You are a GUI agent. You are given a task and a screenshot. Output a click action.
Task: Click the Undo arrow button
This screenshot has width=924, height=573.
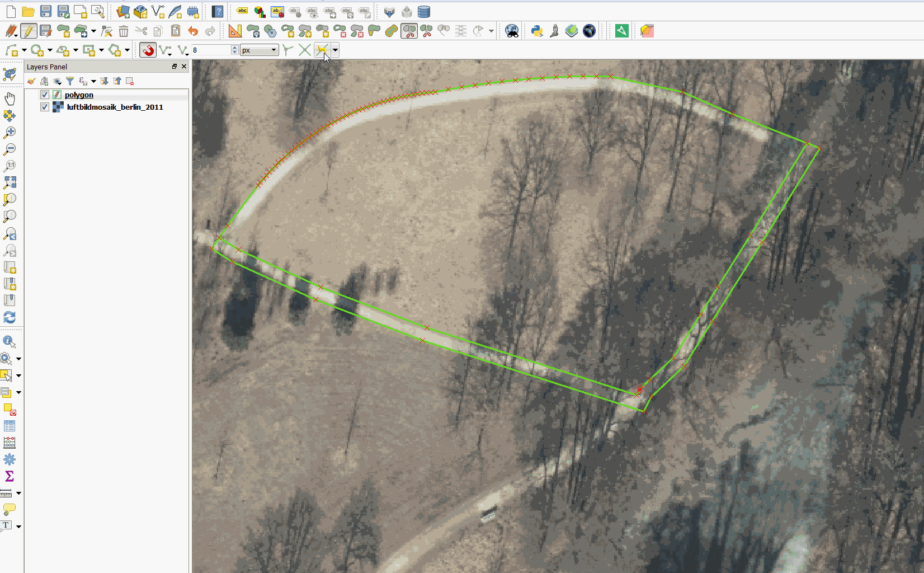(x=193, y=31)
